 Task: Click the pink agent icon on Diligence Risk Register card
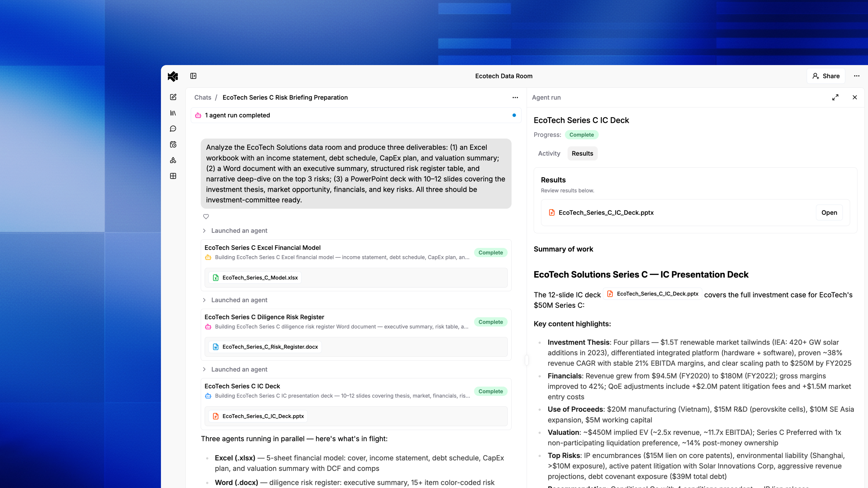pyautogui.click(x=208, y=327)
